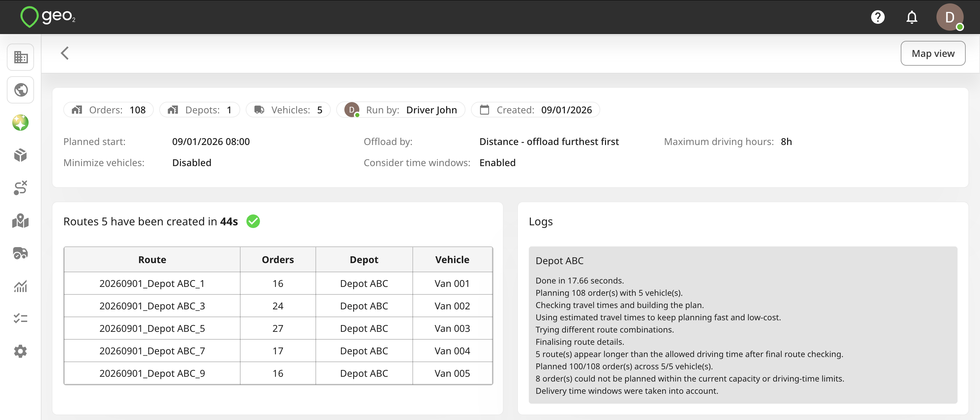This screenshot has height=420, width=980.
Task: Open the settings gear sidebar icon
Action: pyautogui.click(x=20, y=351)
